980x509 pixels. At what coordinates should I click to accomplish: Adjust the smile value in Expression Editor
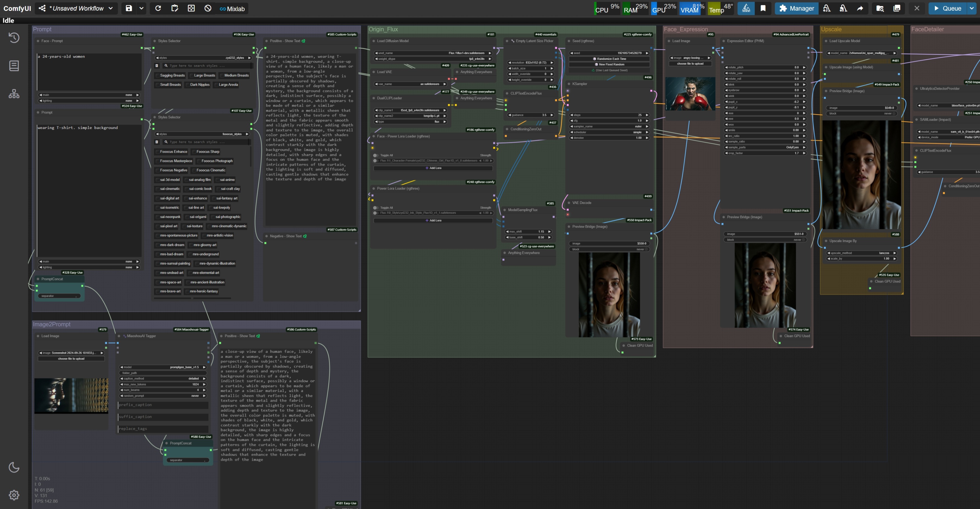pyautogui.click(x=765, y=130)
